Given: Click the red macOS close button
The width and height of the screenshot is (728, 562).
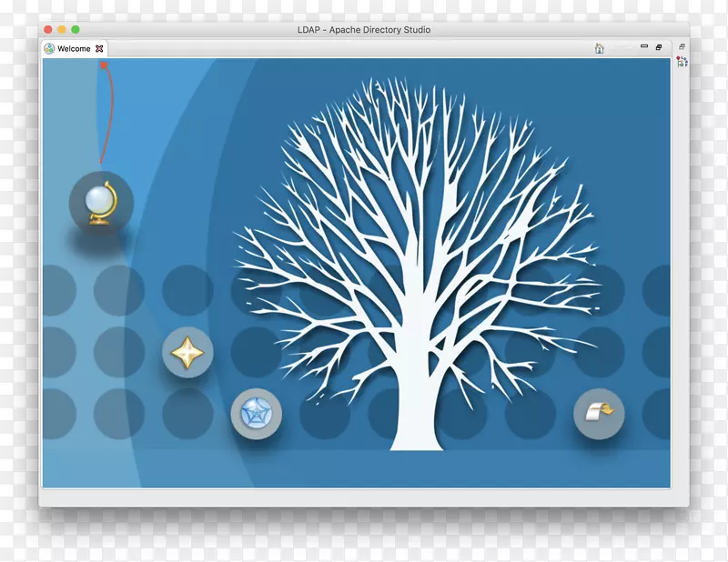Looking at the screenshot, I should (48, 28).
